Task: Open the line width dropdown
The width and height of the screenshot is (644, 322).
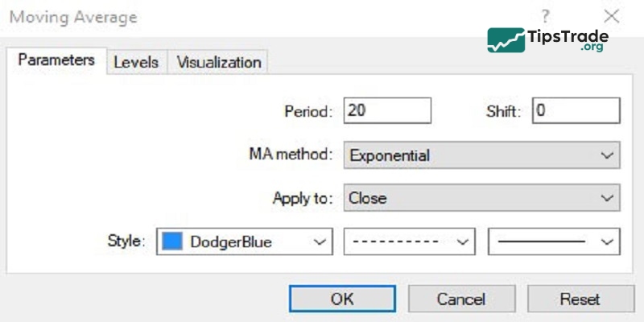Action: pos(554,242)
